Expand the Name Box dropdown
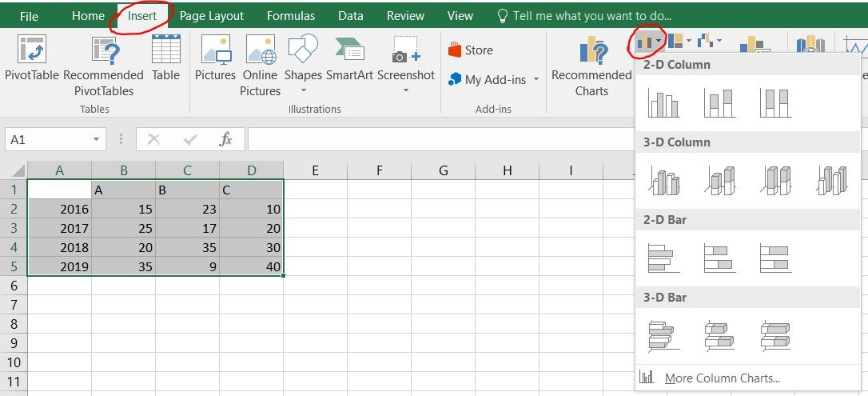This screenshot has width=868, height=396. (97, 139)
